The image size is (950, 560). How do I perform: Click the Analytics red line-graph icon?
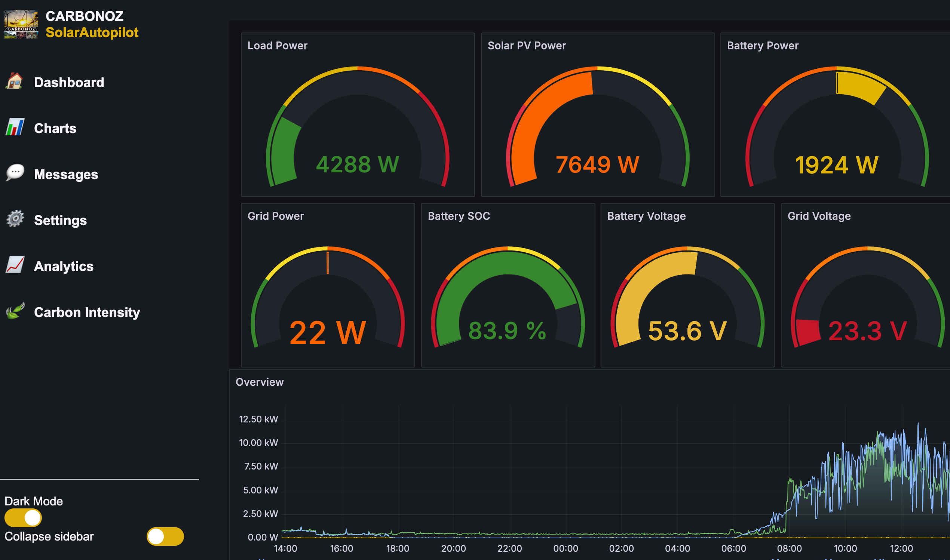tap(13, 265)
